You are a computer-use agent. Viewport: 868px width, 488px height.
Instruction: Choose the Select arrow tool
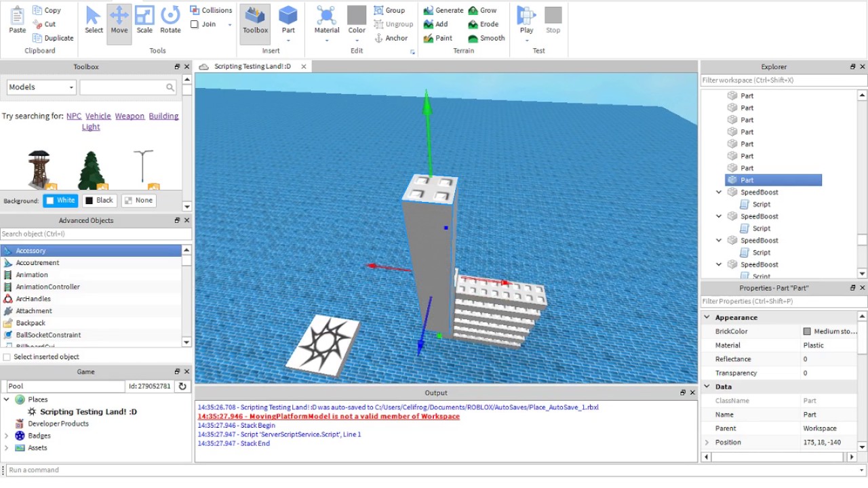(x=94, y=20)
